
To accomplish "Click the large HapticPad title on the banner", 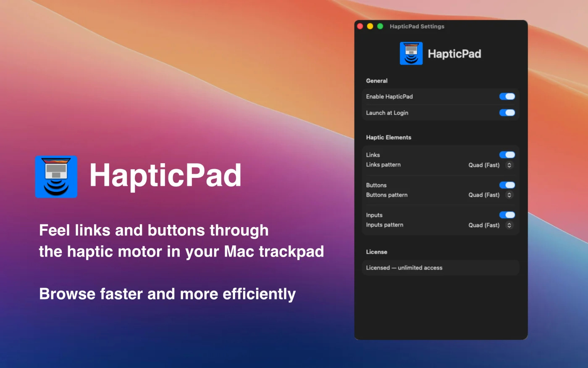I will tap(165, 175).
